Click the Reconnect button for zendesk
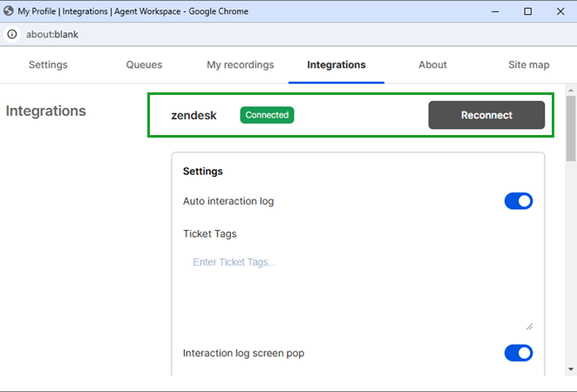Image resolution: width=577 pixels, height=392 pixels. point(486,115)
